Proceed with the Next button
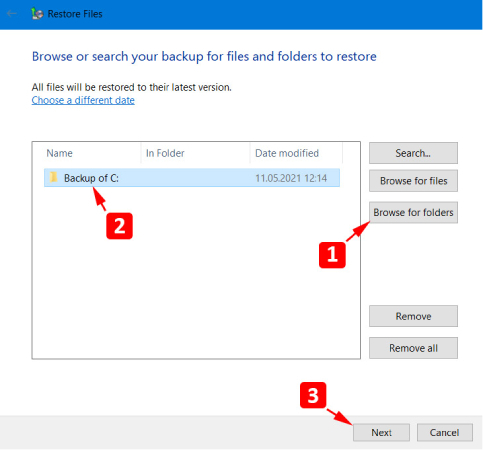483x450 pixels. [x=381, y=432]
